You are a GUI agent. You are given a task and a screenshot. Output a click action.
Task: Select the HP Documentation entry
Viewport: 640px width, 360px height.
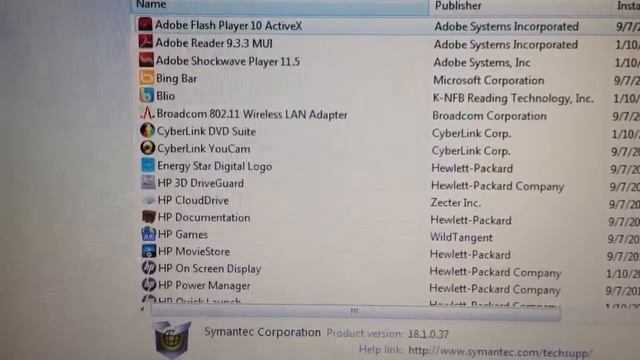[x=204, y=217]
